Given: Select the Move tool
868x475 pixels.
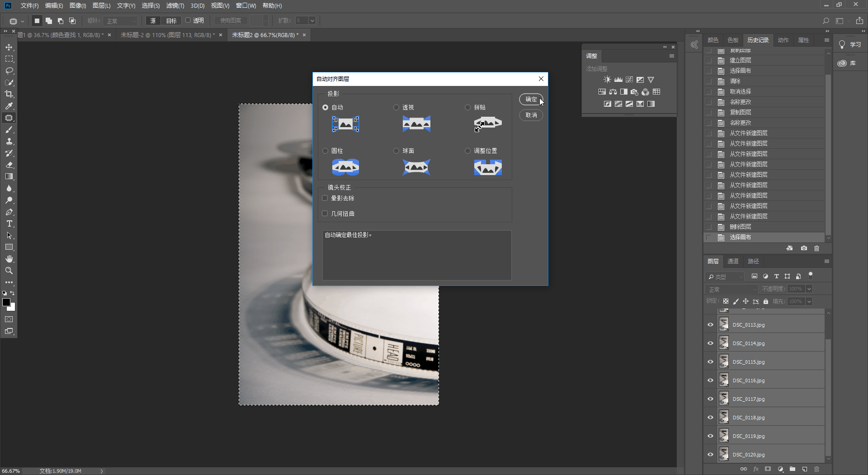Looking at the screenshot, I should [9, 47].
